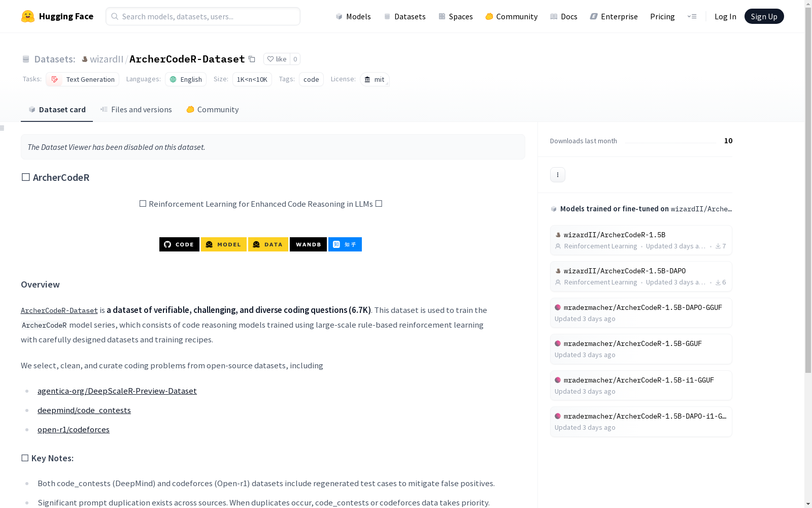Focus the search models, datasets, users field
The height and width of the screenshot is (508, 812).
click(x=203, y=16)
